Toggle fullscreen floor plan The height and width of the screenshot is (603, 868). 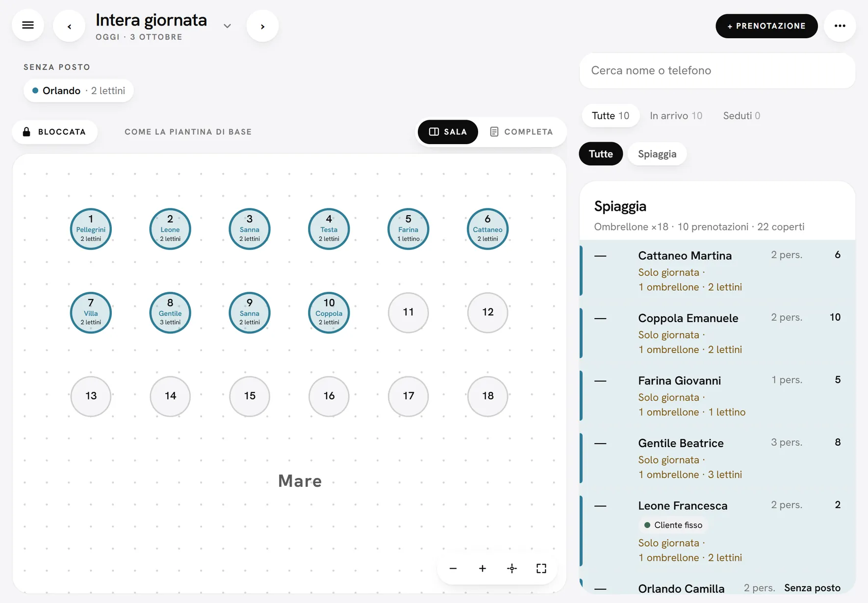tap(541, 568)
